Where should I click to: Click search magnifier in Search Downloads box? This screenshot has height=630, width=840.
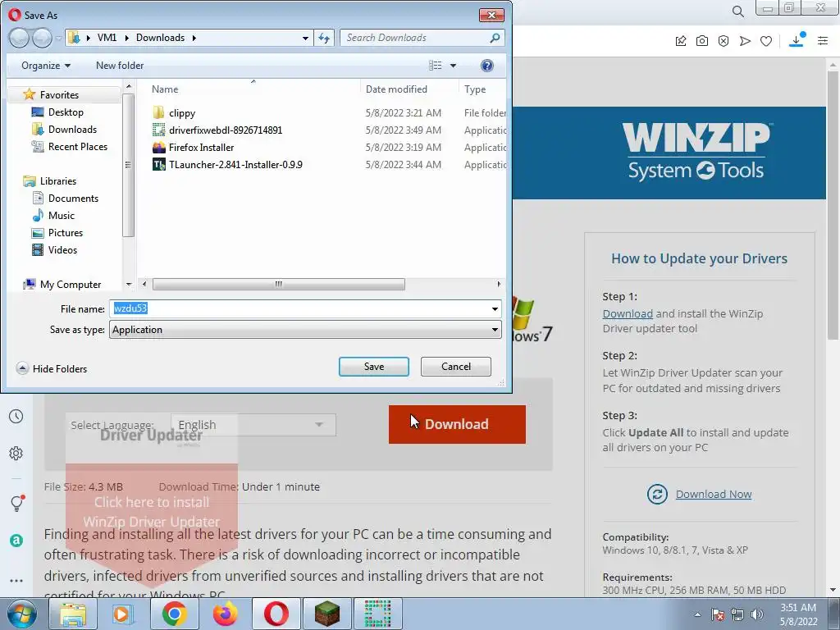point(495,38)
